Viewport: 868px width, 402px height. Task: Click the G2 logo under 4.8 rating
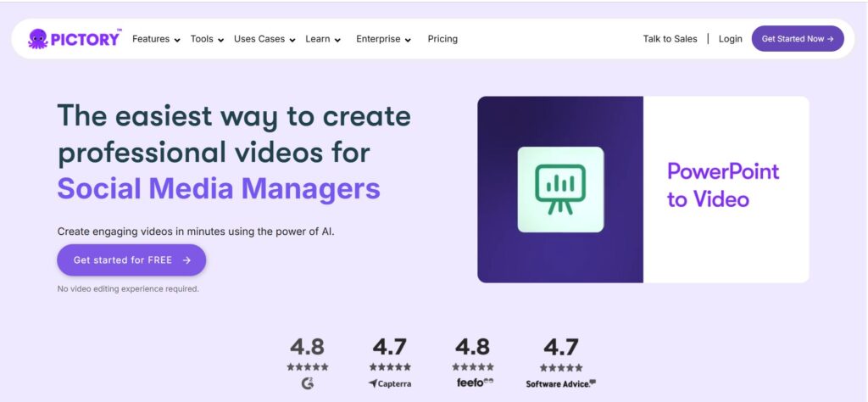coord(308,383)
